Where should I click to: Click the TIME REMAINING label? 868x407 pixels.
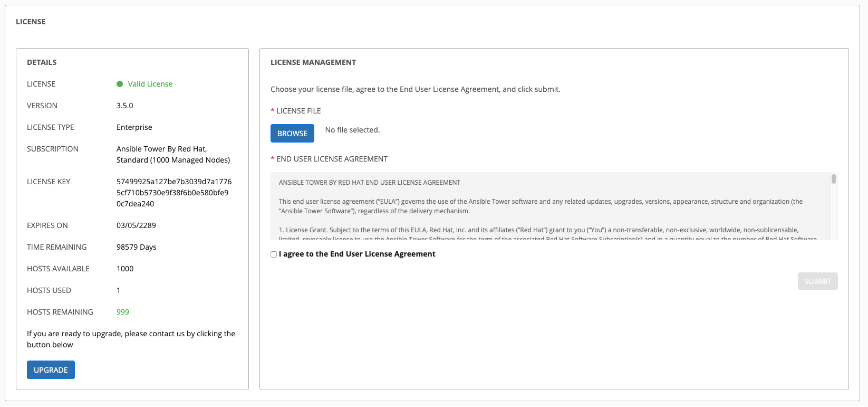tap(57, 247)
